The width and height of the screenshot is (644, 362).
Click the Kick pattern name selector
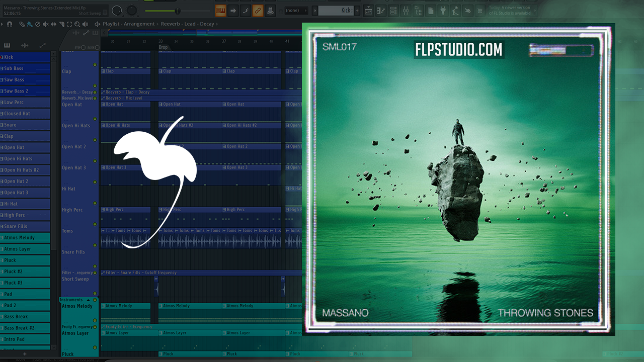pos(336,10)
